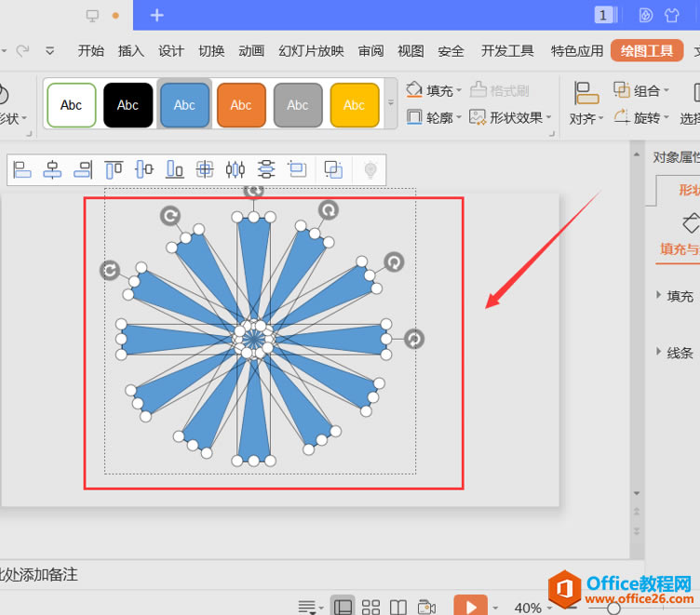
Task: Start slideshow with orange play button
Action: (x=470, y=606)
